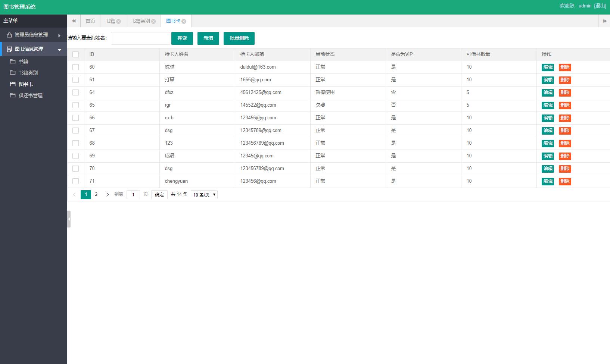Click the scroll tabs right double-arrow icon
Screen dimensions: 610x364
point(604,21)
